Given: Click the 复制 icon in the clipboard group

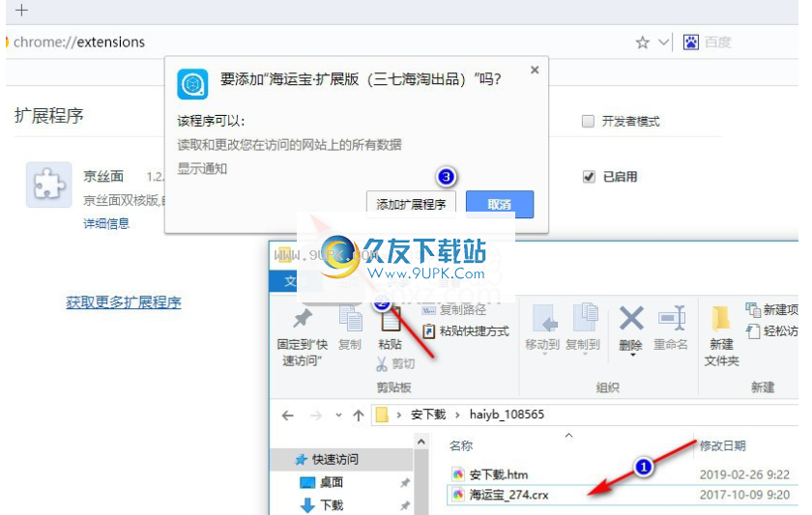Looking at the screenshot, I should pyautogui.click(x=350, y=318).
